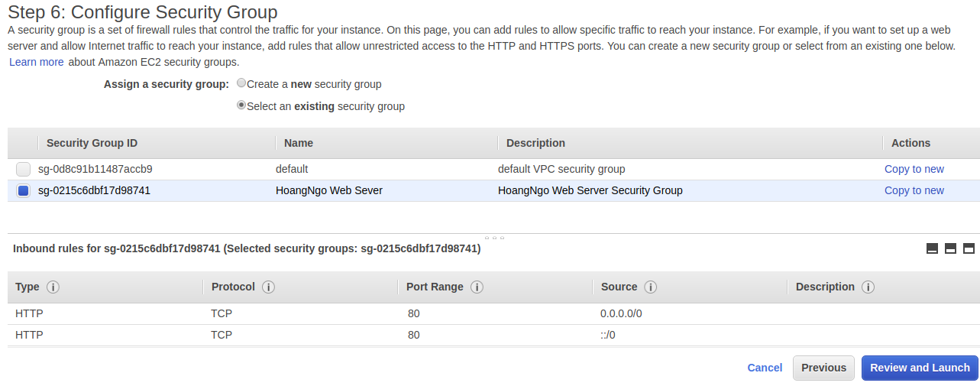Select Create a new security group option
Image resolution: width=980 pixels, height=386 pixels.
coord(241,83)
